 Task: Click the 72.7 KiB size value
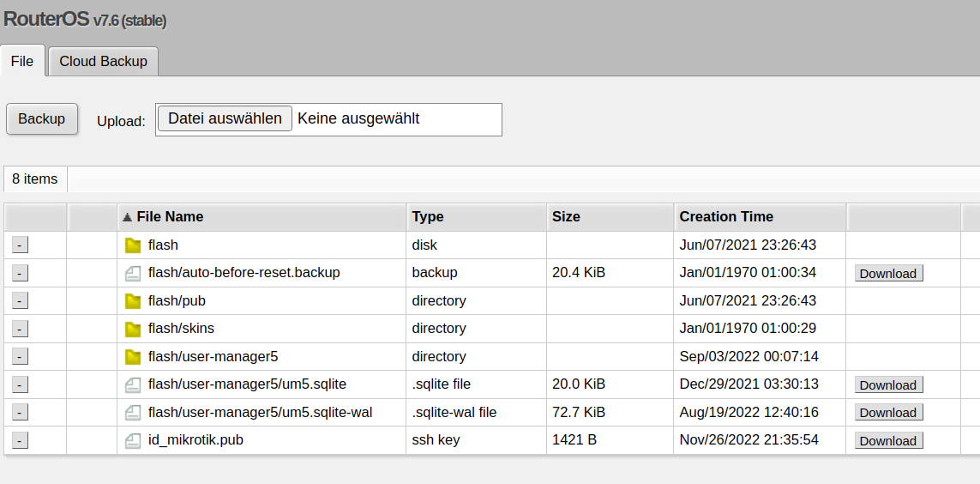[x=579, y=412]
